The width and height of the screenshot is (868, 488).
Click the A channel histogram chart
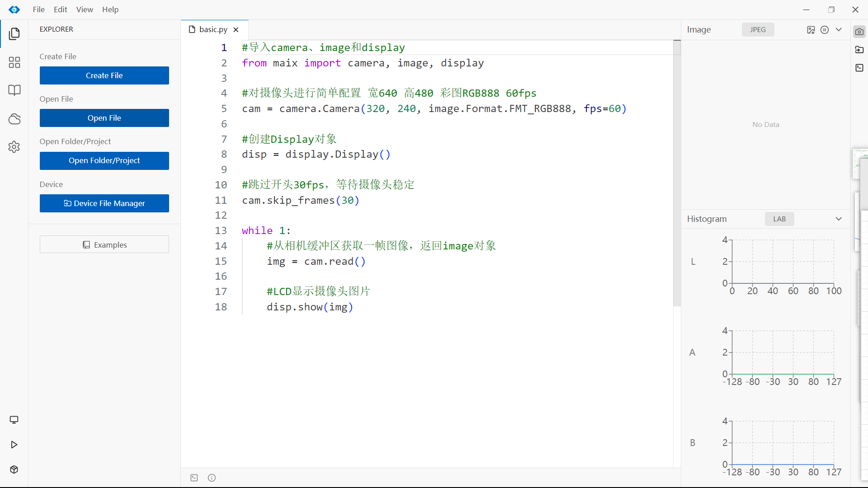tap(783, 352)
